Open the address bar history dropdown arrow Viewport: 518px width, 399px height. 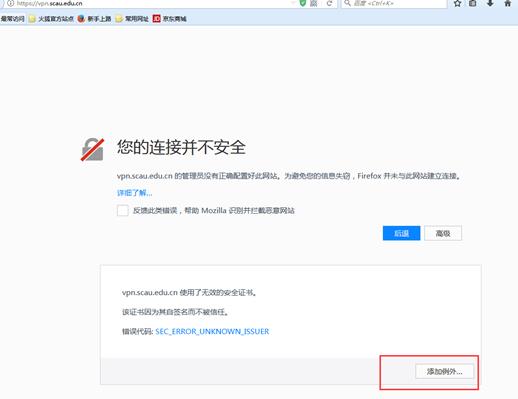pyautogui.click(x=293, y=3)
